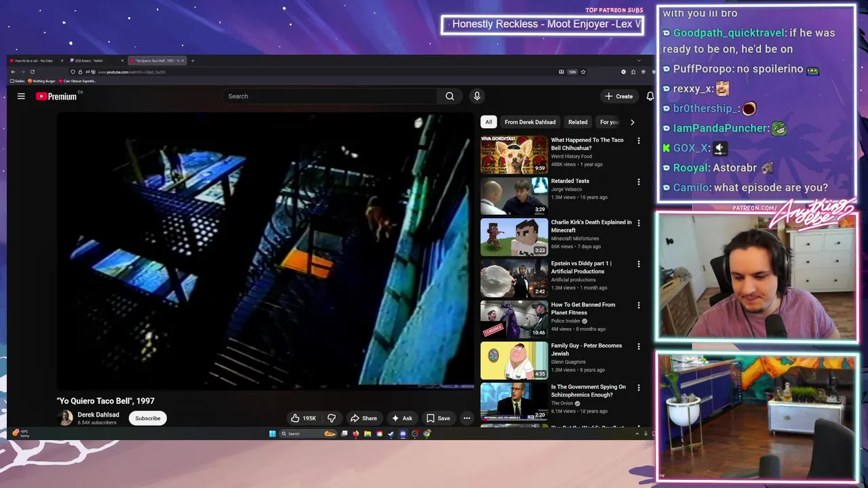
Task: Open Family Guy Peter Becomes Jewish thumbnail
Action: [514, 361]
